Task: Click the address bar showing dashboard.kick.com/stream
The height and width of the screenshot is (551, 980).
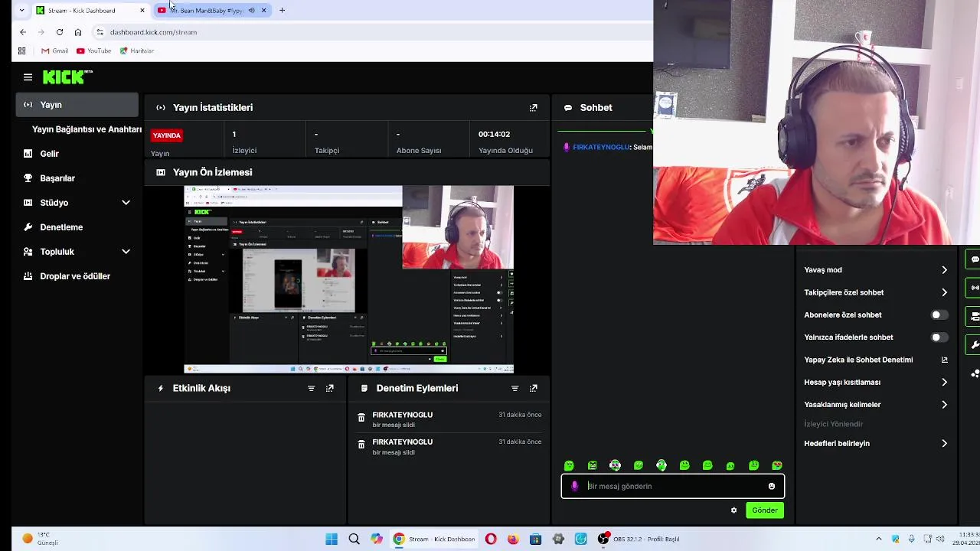Action: pos(153,32)
